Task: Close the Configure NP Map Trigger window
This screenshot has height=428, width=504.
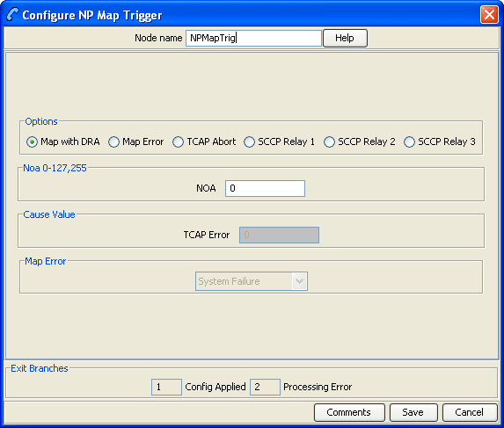Action: (x=489, y=14)
